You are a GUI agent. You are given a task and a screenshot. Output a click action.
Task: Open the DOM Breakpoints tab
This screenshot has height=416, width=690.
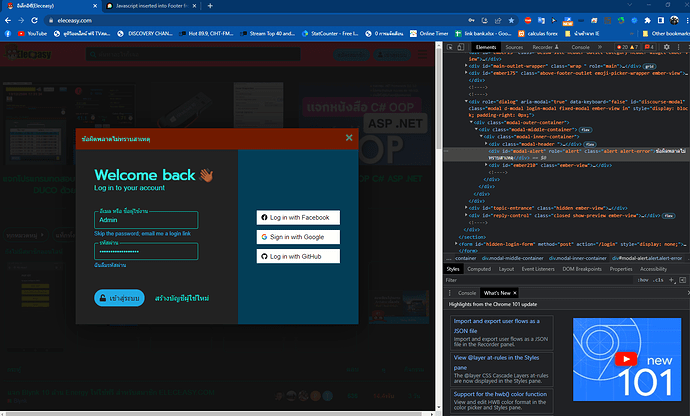coord(582,269)
